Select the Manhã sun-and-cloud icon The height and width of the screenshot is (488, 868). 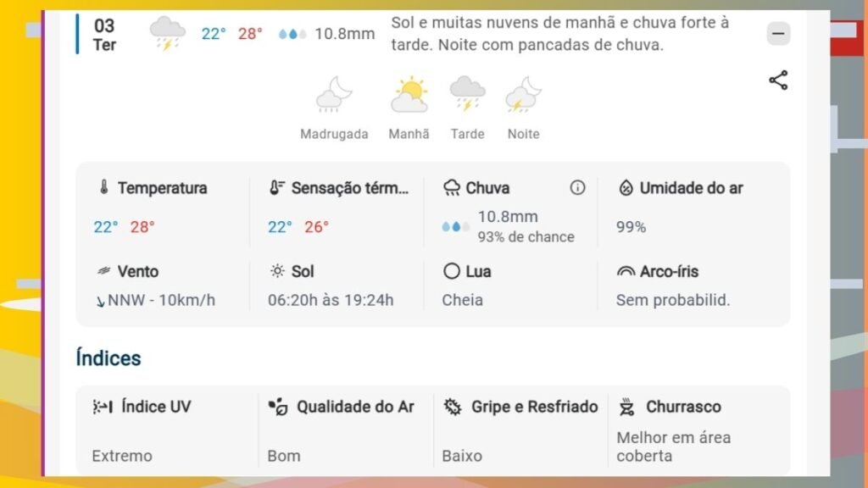tap(409, 94)
